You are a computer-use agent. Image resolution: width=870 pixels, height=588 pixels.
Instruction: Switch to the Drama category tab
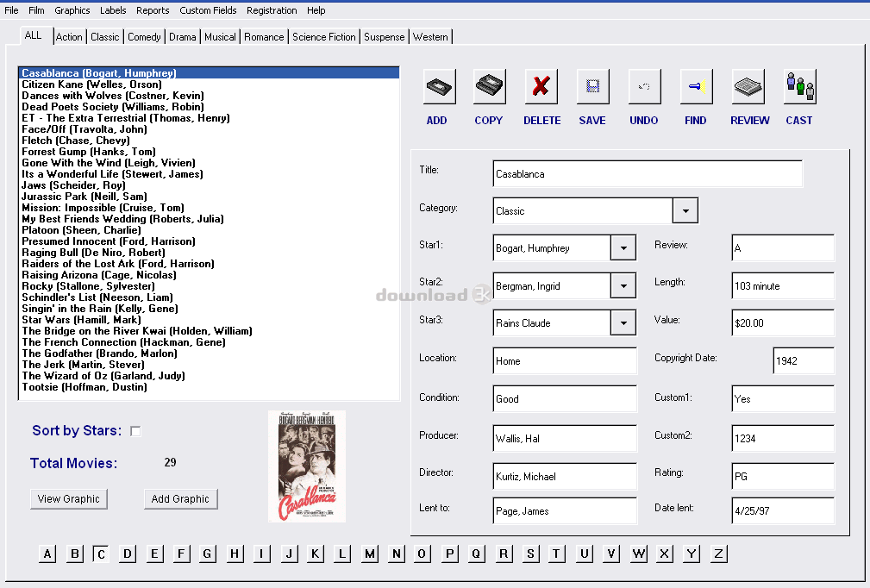tap(183, 36)
